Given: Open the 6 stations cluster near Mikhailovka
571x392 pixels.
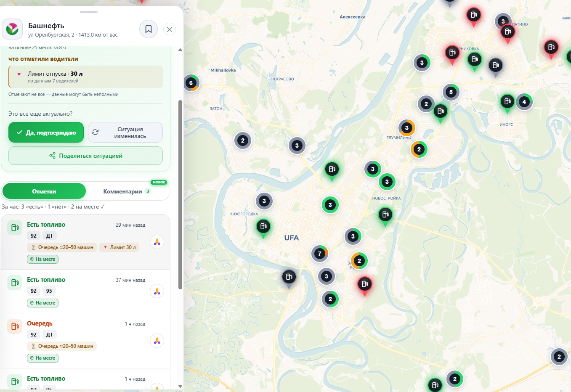Looking at the screenshot, I should click(191, 83).
